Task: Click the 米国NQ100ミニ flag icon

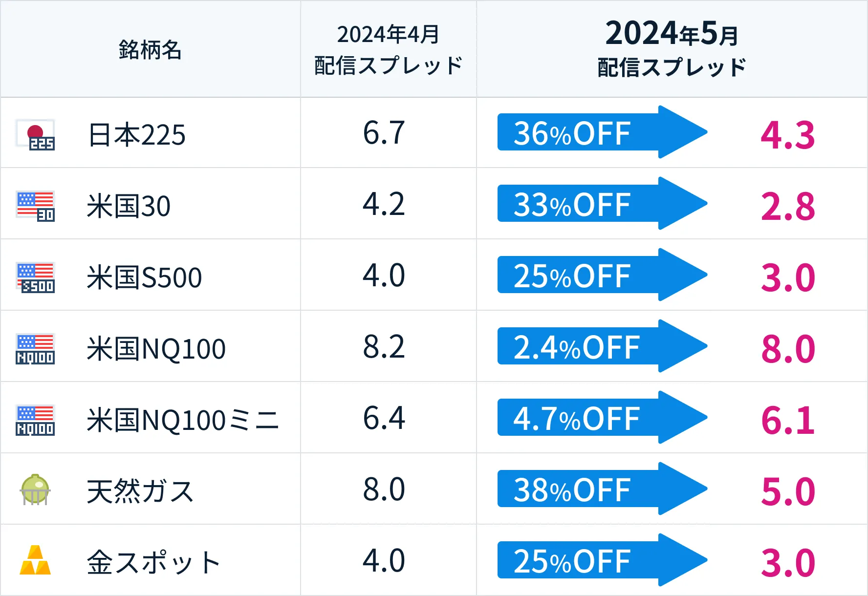Action: [35, 420]
